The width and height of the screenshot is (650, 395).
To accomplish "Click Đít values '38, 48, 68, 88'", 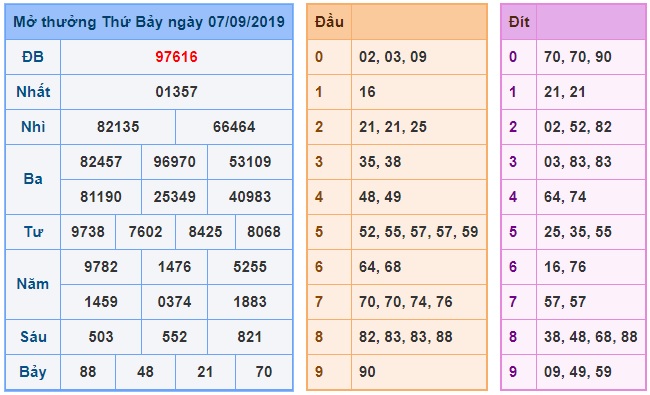I will click(591, 337).
